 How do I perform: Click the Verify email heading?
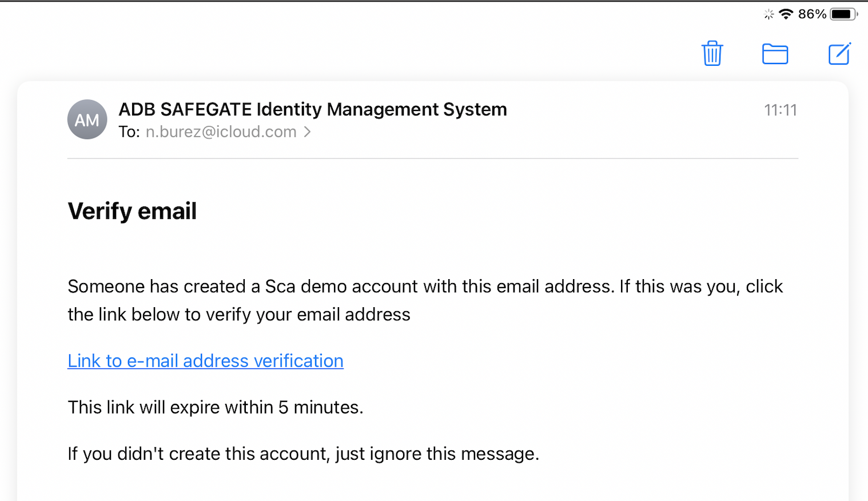132,211
